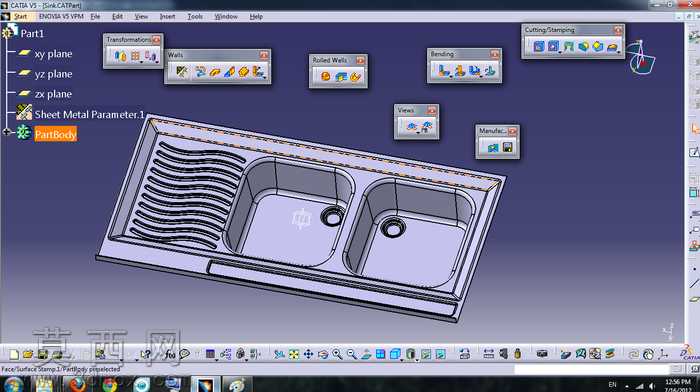The image size is (700, 392).
Task: Open Surface Stamp dropdown arrow in Cutting/Stamping
Action: 619,52
